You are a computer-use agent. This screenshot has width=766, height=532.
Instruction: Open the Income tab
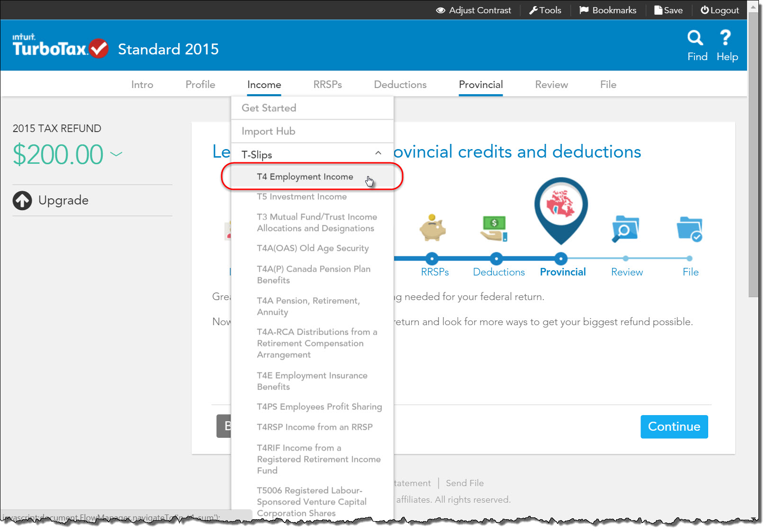coord(264,85)
